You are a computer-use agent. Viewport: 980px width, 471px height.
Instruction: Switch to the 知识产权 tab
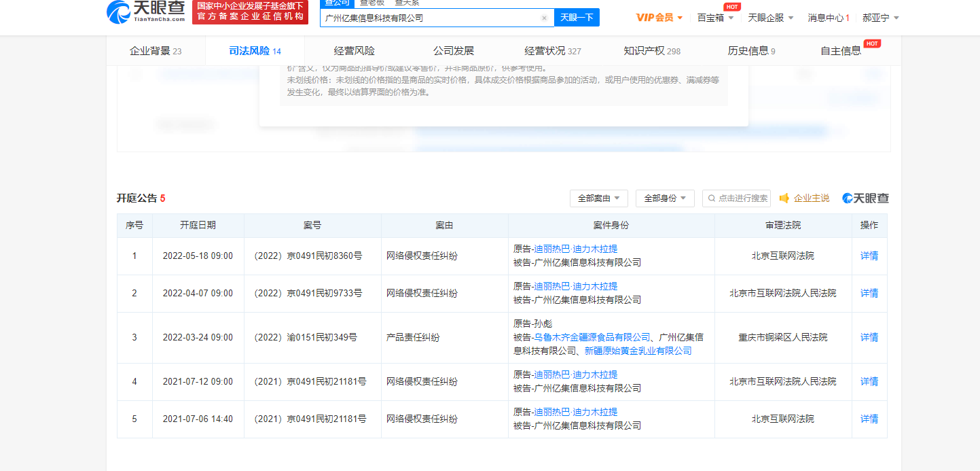[652, 51]
